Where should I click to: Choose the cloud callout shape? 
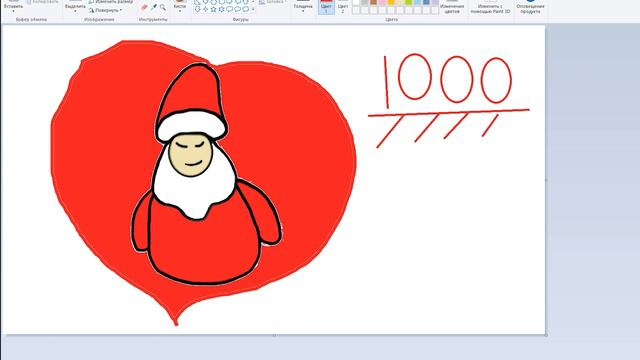[x=245, y=9]
